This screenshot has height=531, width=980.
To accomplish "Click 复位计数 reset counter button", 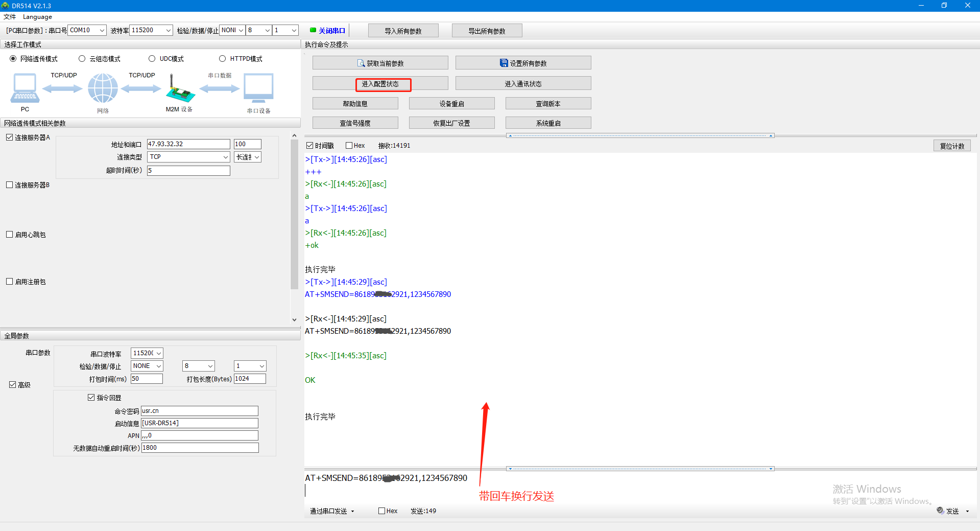I will pyautogui.click(x=952, y=146).
